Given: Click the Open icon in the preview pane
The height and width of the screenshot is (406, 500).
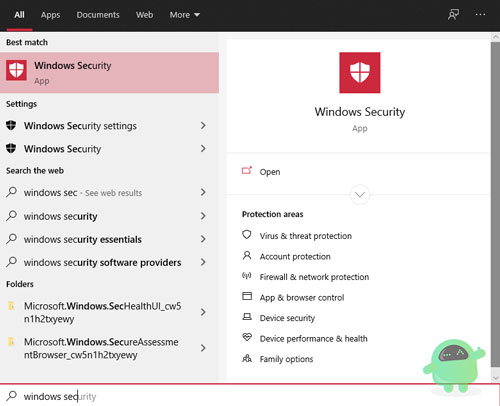Looking at the screenshot, I should pos(247,171).
